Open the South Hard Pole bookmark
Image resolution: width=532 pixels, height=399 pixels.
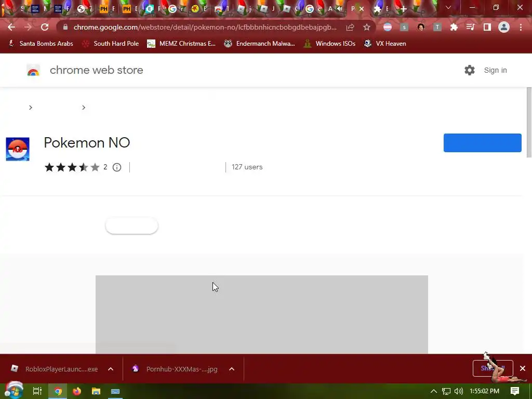click(x=111, y=44)
